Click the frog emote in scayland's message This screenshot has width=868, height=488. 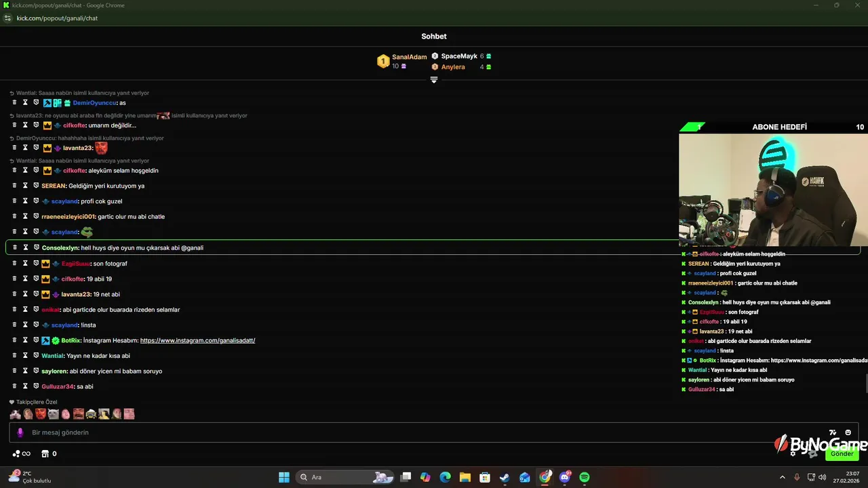87,232
